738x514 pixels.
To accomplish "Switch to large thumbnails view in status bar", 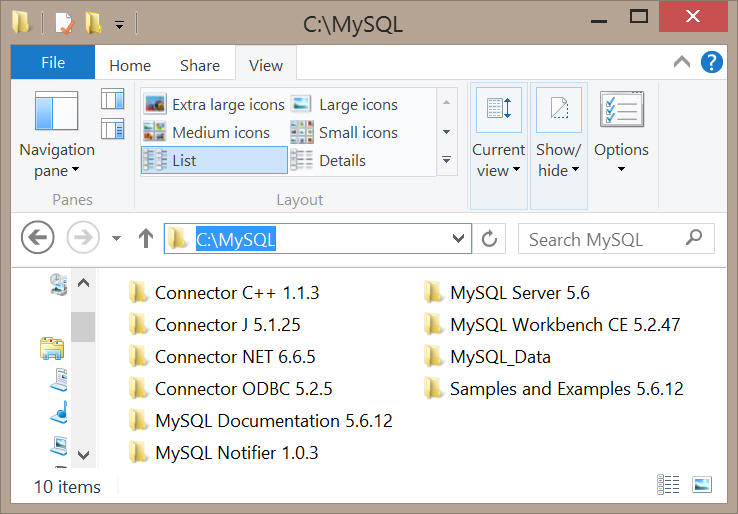I will [x=702, y=484].
